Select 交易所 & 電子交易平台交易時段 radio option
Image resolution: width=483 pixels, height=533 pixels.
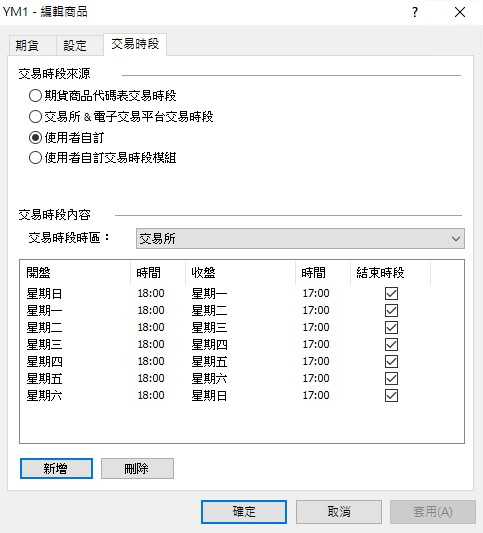pos(121,117)
